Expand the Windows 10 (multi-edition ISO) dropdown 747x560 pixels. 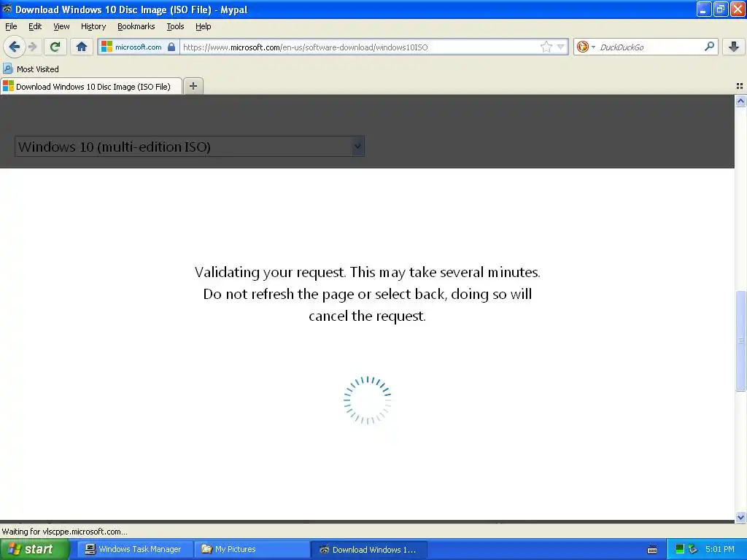click(x=190, y=146)
